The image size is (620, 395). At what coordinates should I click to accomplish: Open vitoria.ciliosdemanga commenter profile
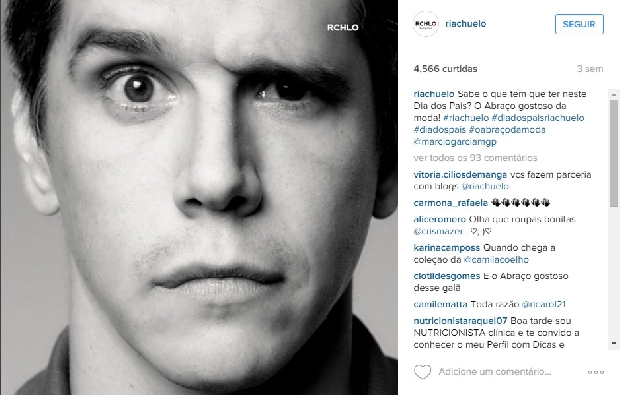[x=460, y=175]
